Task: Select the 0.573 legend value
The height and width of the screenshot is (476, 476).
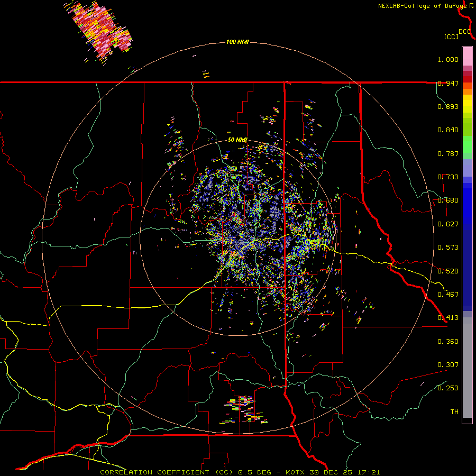Action: coord(448,248)
